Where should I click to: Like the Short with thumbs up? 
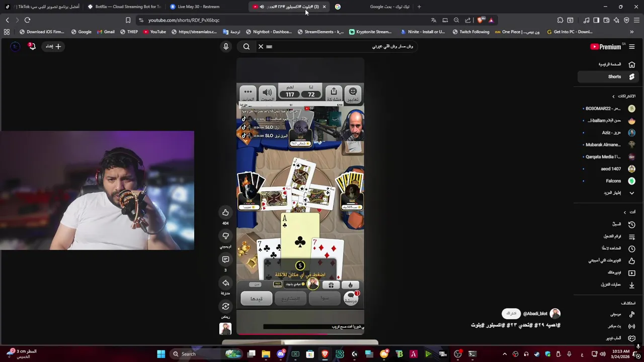coord(225,212)
